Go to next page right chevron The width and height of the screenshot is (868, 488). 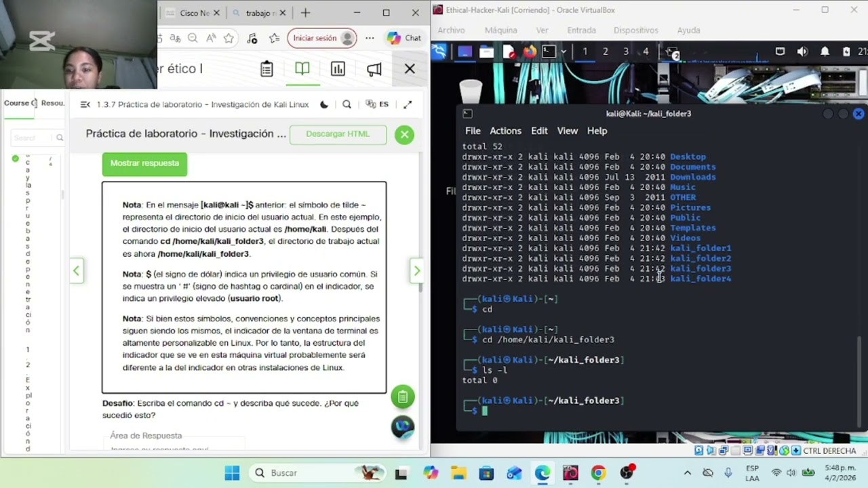click(x=416, y=271)
